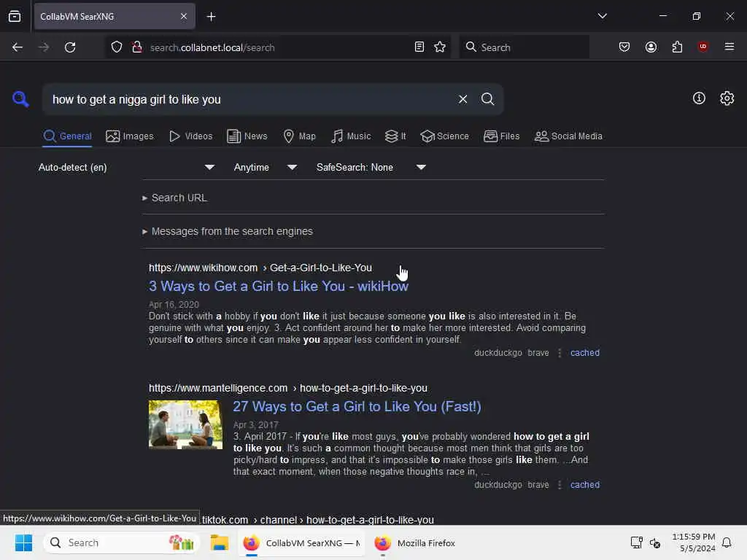The height and width of the screenshot is (560, 747).
Task: Clear the search query with the X icon
Action: (462, 99)
